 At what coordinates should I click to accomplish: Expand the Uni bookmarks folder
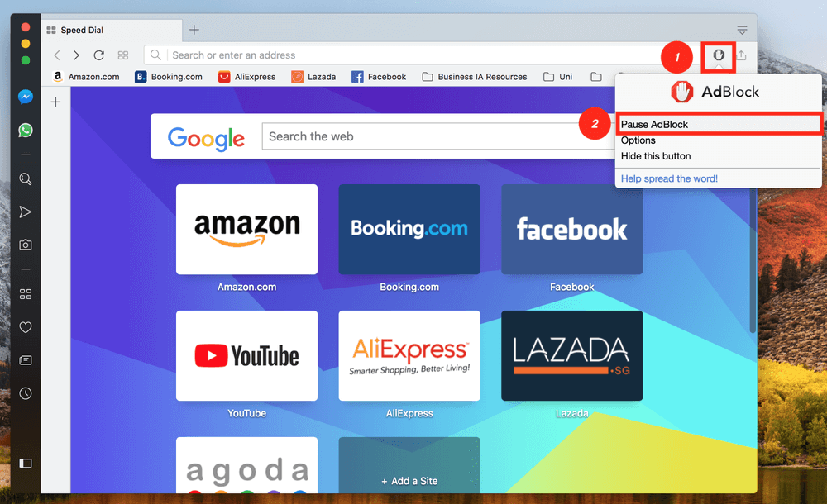(557, 77)
